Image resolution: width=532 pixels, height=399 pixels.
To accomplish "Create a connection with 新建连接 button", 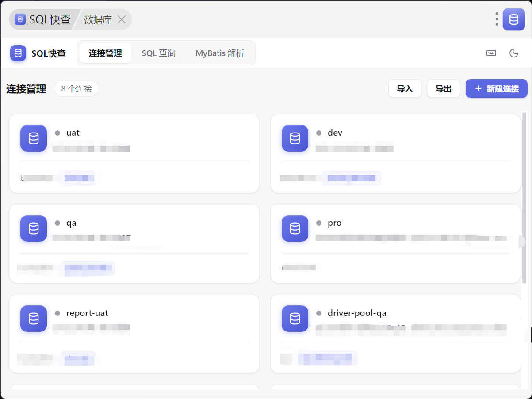I will [x=497, y=88].
